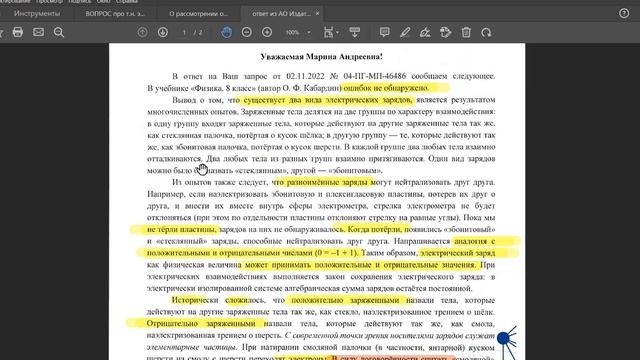Viewport: 640px width, 360px height.
Task: Click the request number '04-ПГ-МП-46486'
Action: (x=375, y=76)
